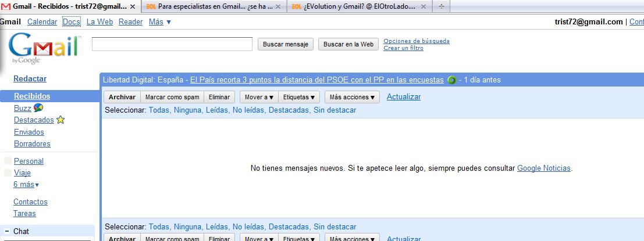644x241 pixels.
Task: Select No leídas in top Seleccionar row
Action: (249, 110)
